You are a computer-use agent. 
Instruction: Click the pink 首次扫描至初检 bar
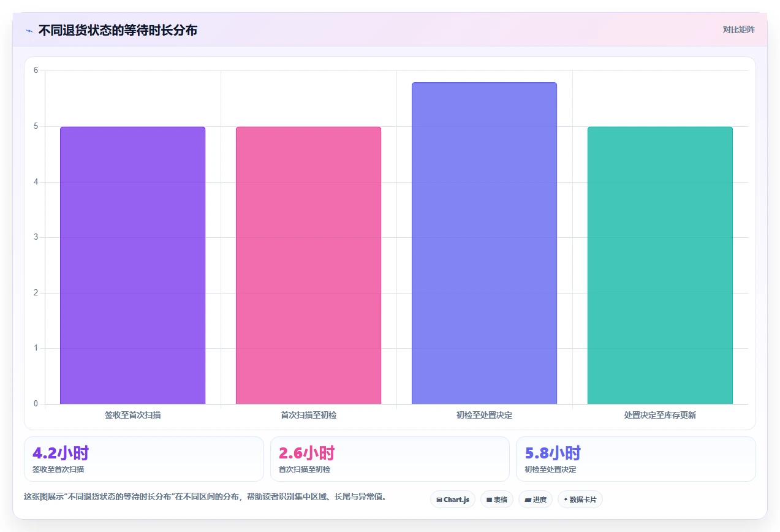pyautogui.click(x=308, y=265)
